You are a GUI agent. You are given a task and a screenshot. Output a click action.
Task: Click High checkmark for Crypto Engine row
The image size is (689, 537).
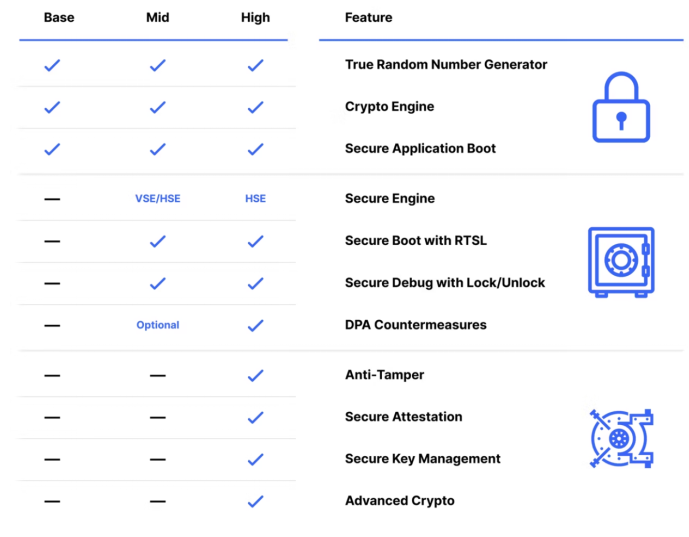point(255,107)
